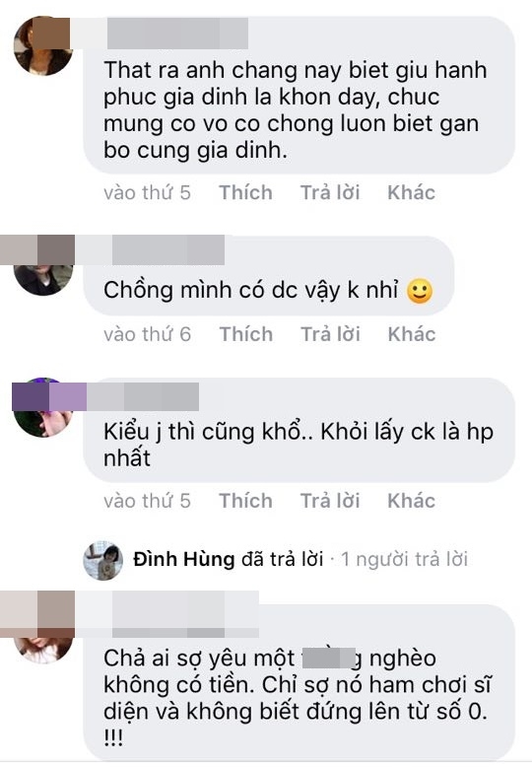Open avatar of first commenter

click(x=43, y=46)
